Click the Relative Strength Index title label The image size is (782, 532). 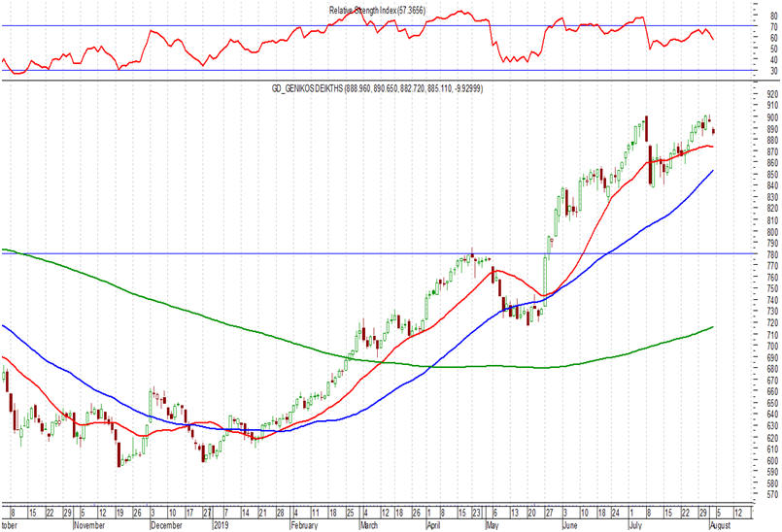(x=377, y=11)
